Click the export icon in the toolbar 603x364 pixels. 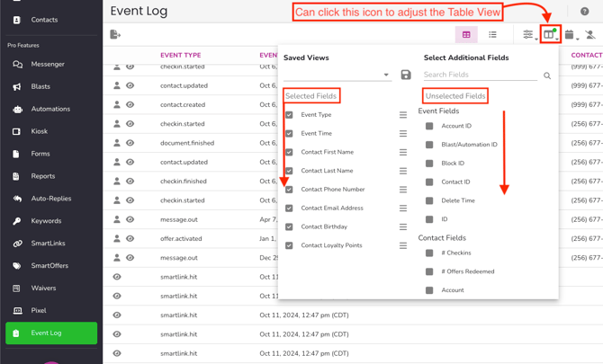point(115,35)
